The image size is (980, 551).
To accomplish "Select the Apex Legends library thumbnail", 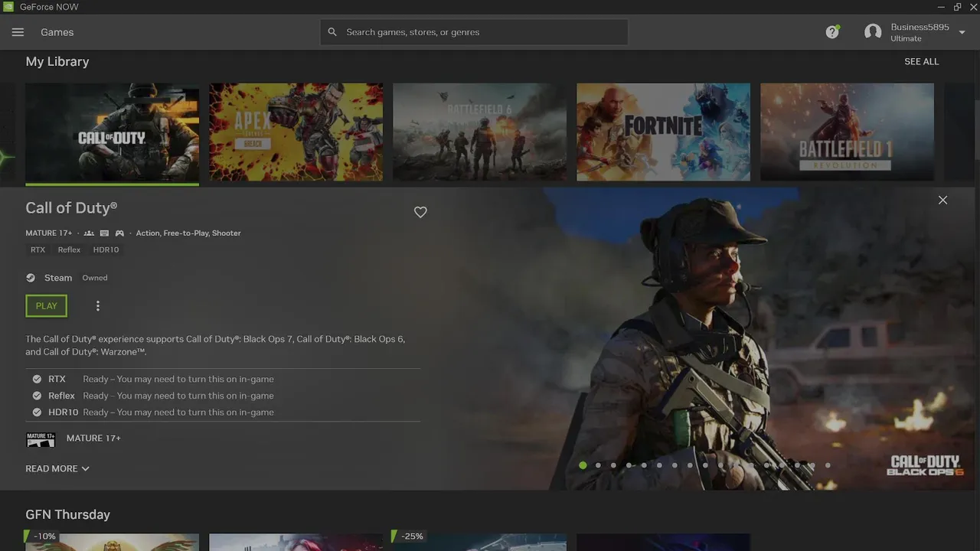I will point(296,132).
